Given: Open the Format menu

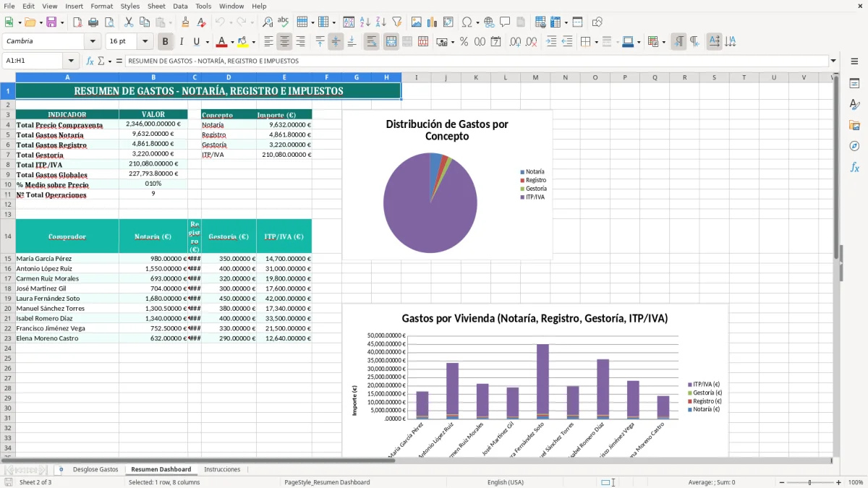Looking at the screenshot, I should [101, 6].
